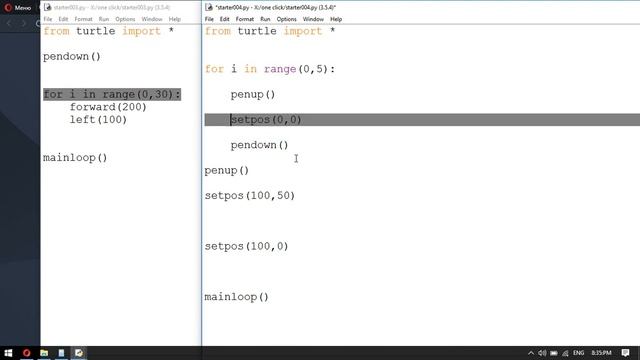
Task: Open Help menu in starter003.py window
Action: tap(175, 19)
